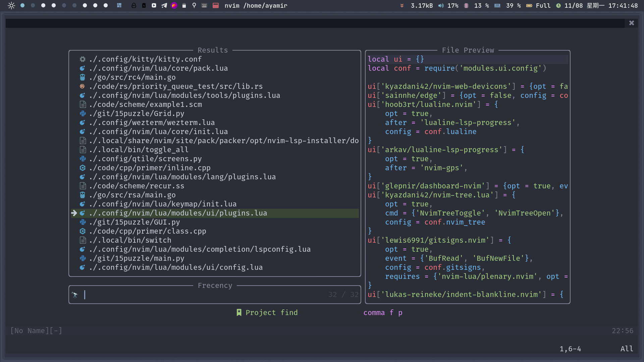Select ./.config/kitty/kitty.conf result
644x362 pixels.
coord(145,59)
